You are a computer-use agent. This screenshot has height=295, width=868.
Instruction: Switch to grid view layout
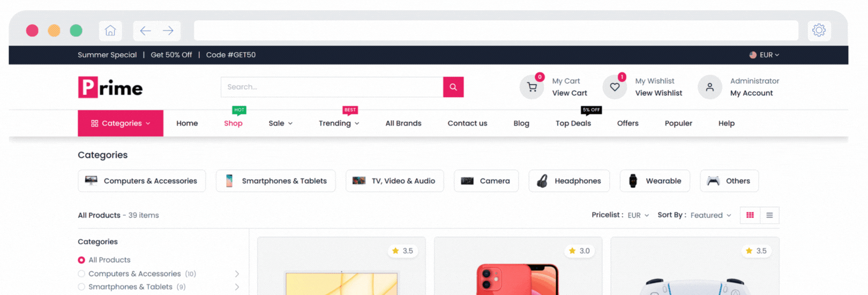(x=750, y=215)
